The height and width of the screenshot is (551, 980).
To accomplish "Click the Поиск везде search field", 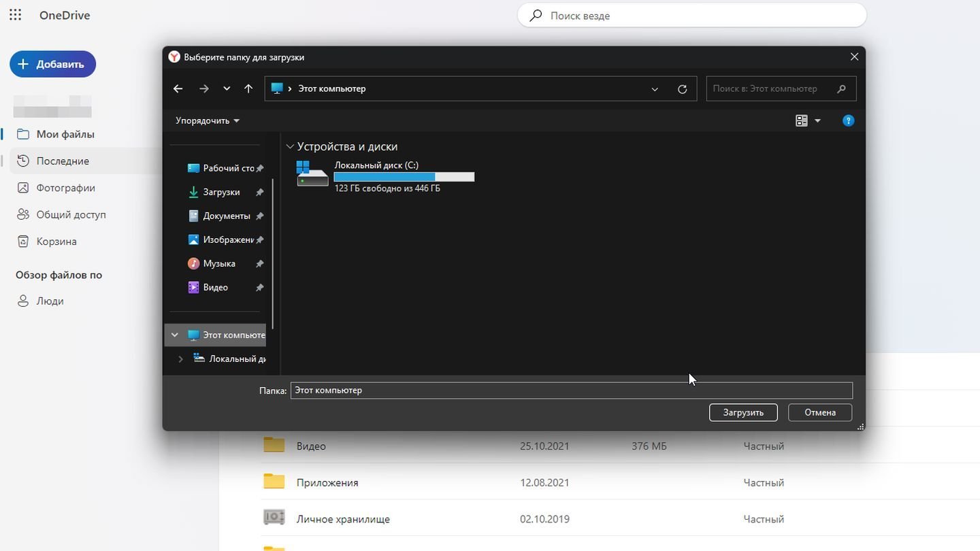I will tap(692, 15).
